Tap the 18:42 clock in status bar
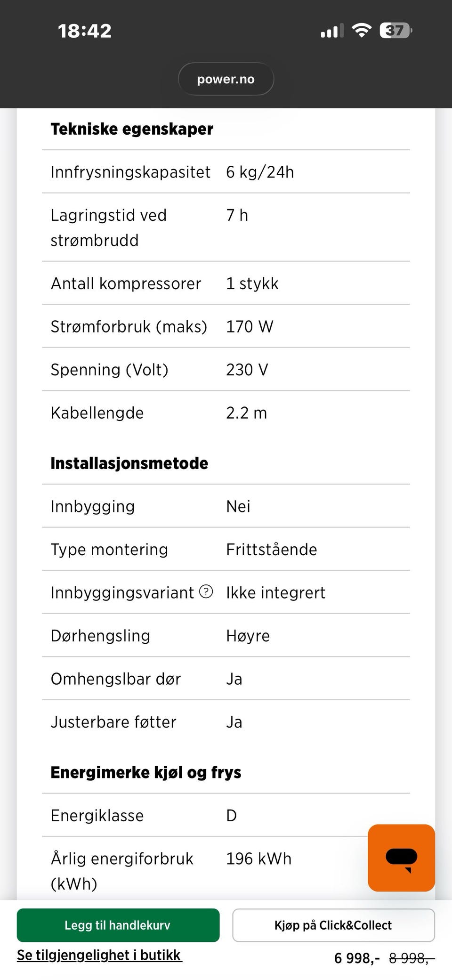 pos(85,31)
